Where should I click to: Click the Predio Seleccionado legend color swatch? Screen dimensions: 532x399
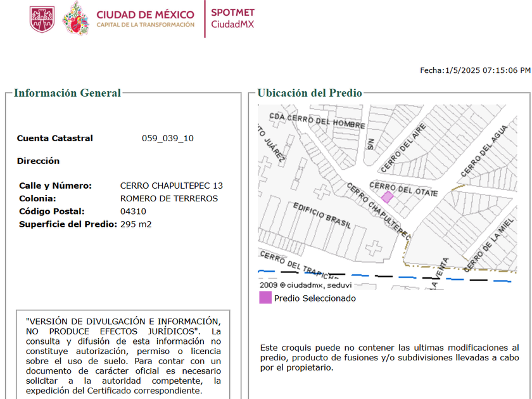click(x=265, y=298)
